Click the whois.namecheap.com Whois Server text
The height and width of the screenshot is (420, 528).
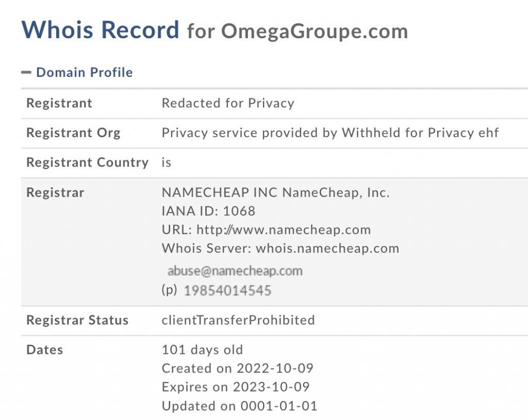coord(327,248)
